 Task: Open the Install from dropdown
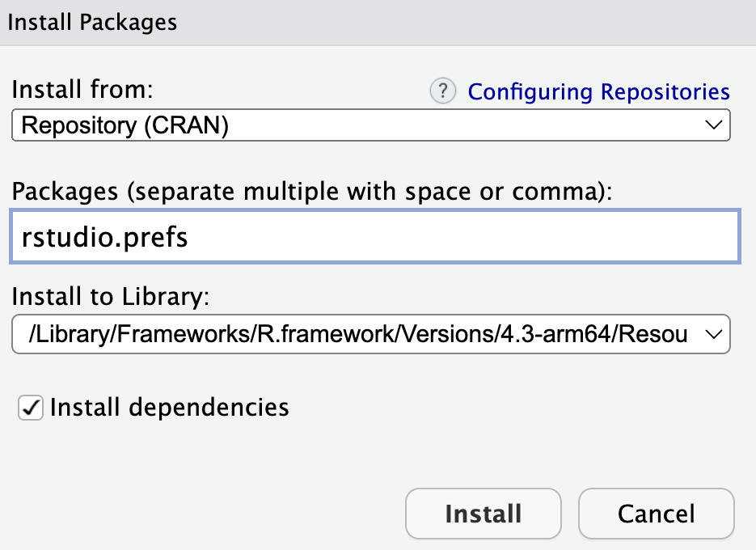click(370, 125)
